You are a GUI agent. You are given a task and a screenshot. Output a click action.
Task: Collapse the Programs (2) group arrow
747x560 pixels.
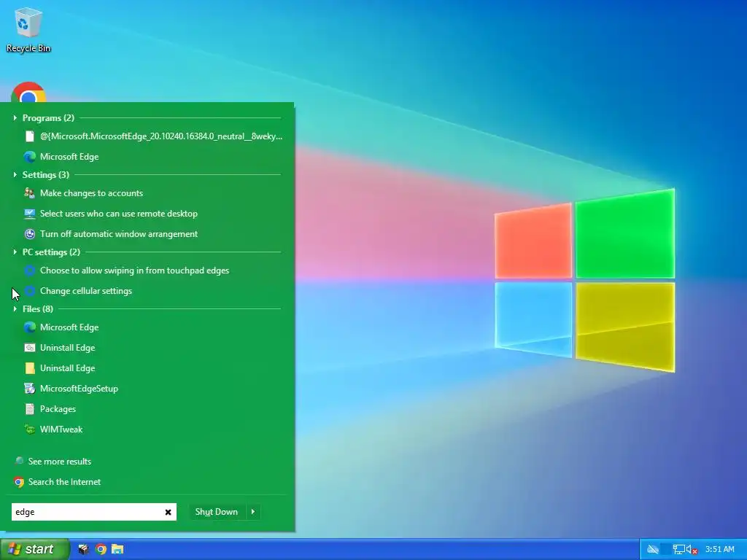point(15,117)
